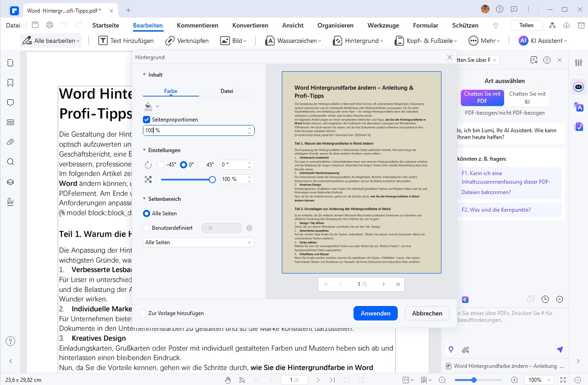Open the Organisieren tab
Image resolution: width=588 pixels, height=385 pixels.
click(335, 25)
